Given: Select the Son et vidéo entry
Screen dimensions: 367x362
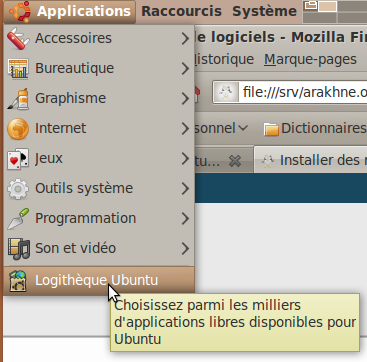Looking at the screenshot, I should (99, 248).
